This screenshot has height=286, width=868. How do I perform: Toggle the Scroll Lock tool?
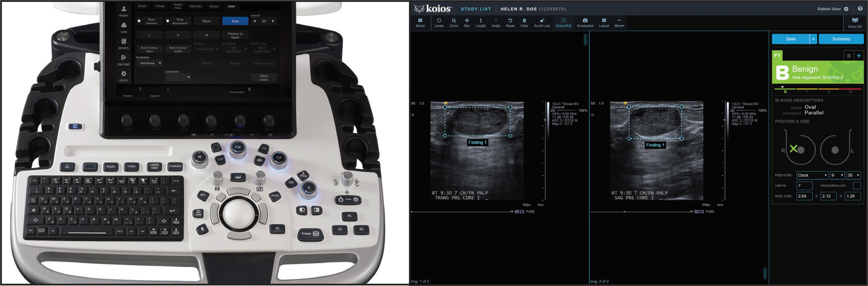(x=542, y=23)
